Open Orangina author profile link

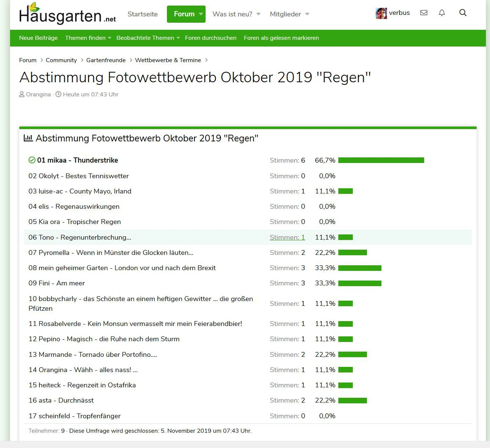coord(38,95)
